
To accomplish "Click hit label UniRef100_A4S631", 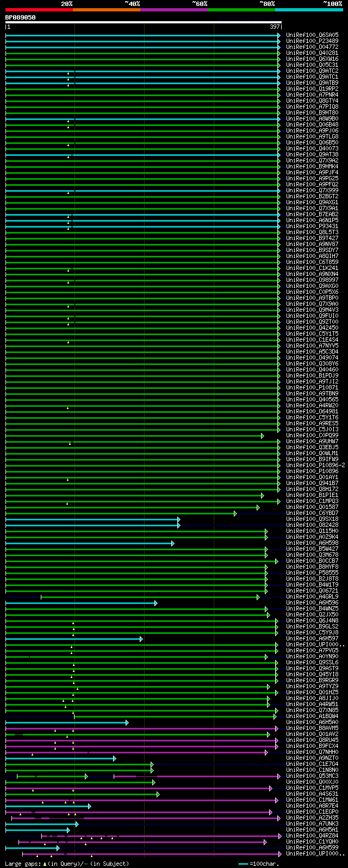I will (x=312, y=794).
